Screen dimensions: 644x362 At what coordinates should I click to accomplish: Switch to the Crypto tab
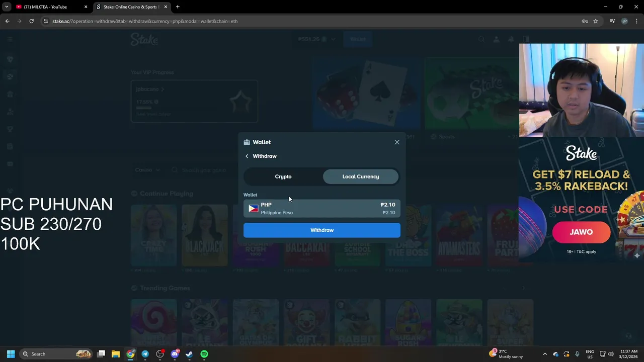[x=283, y=176]
